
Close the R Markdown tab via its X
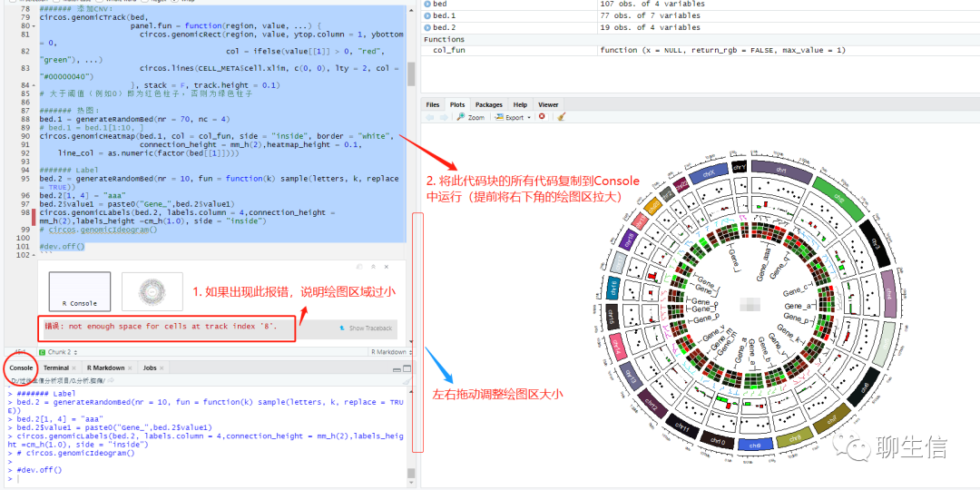pyautogui.click(x=130, y=368)
